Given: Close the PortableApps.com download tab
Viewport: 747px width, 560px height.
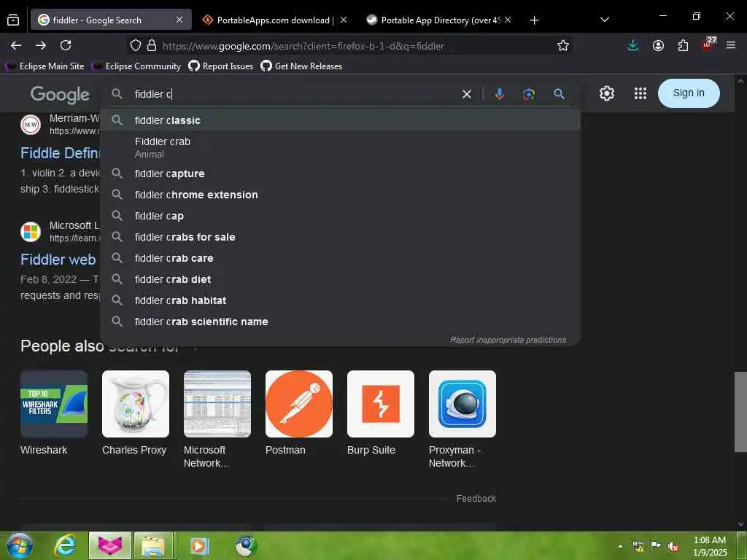Looking at the screenshot, I should point(344,20).
